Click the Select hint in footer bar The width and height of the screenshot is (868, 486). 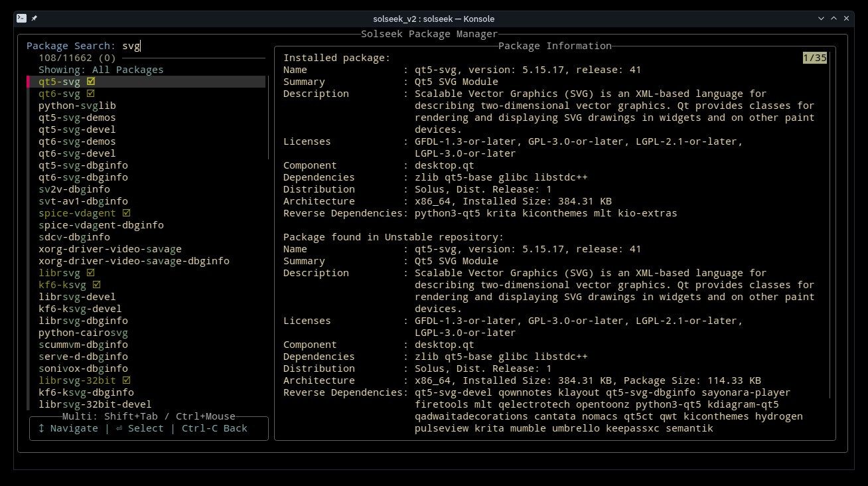[x=139, y=428]
